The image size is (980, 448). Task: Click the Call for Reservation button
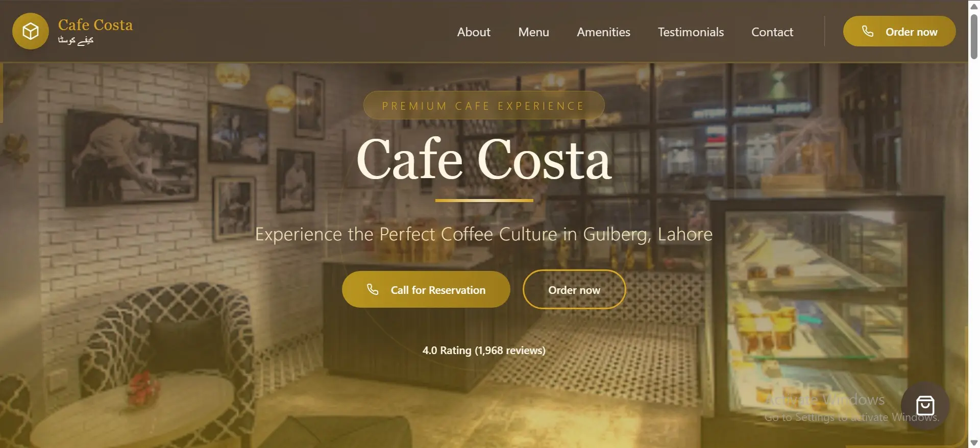(x=426, y=289)
